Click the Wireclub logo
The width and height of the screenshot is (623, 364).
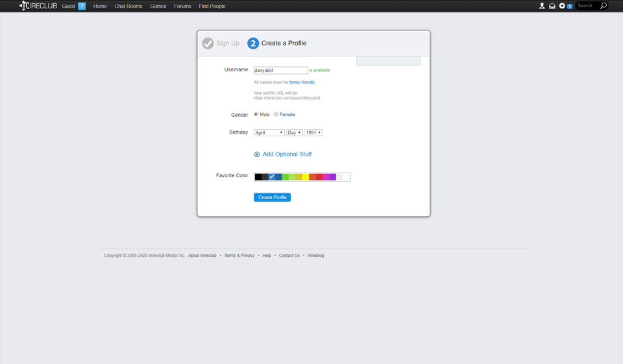(38, 6)
